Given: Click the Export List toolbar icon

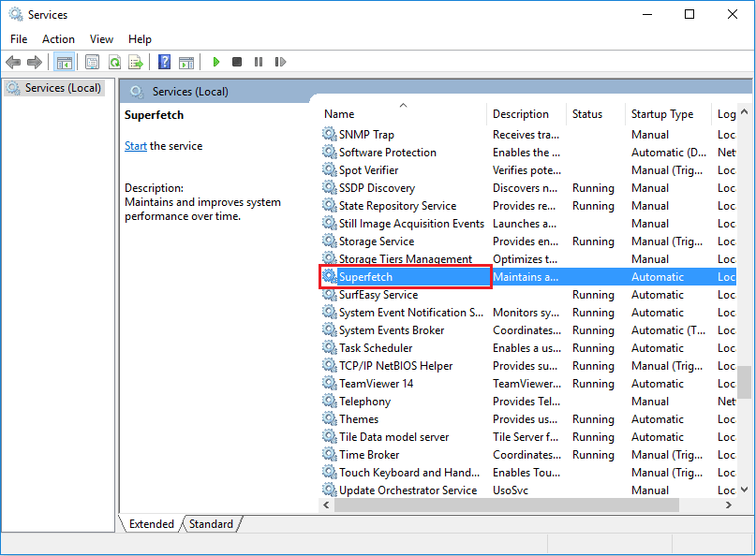Looking at the screenshot, I should coord(136,63).
